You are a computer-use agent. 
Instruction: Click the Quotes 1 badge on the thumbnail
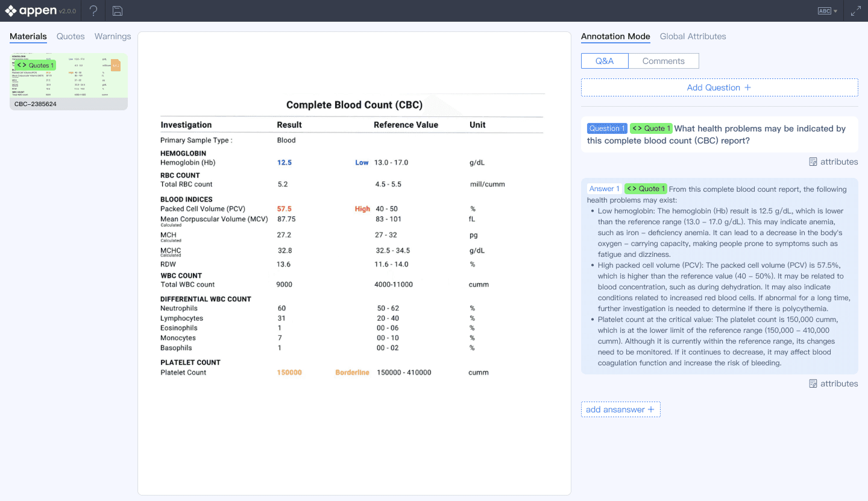click(x=35, y=65)
